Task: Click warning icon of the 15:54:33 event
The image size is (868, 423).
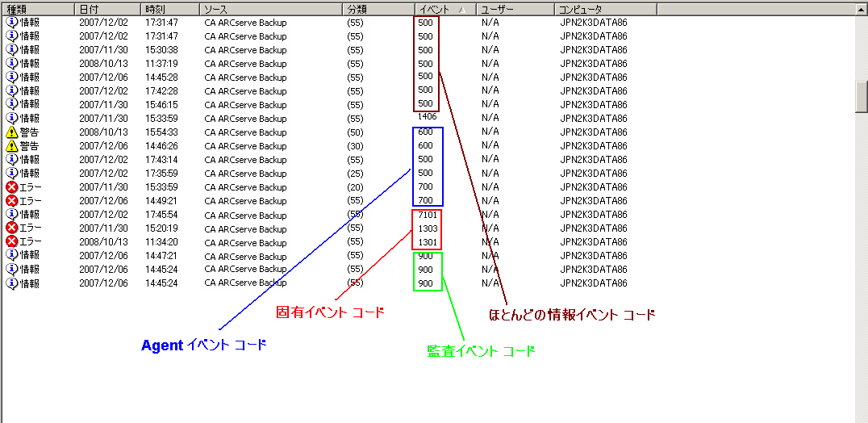Action: [12, 132]
